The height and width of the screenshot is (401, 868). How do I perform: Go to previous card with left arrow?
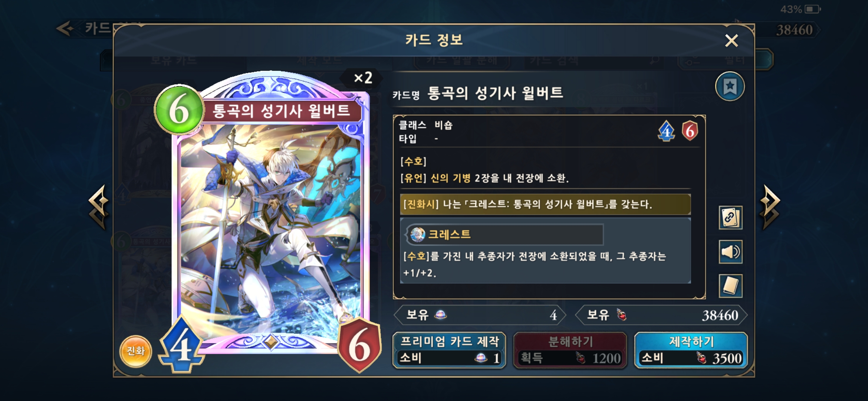tap(99, 207)
